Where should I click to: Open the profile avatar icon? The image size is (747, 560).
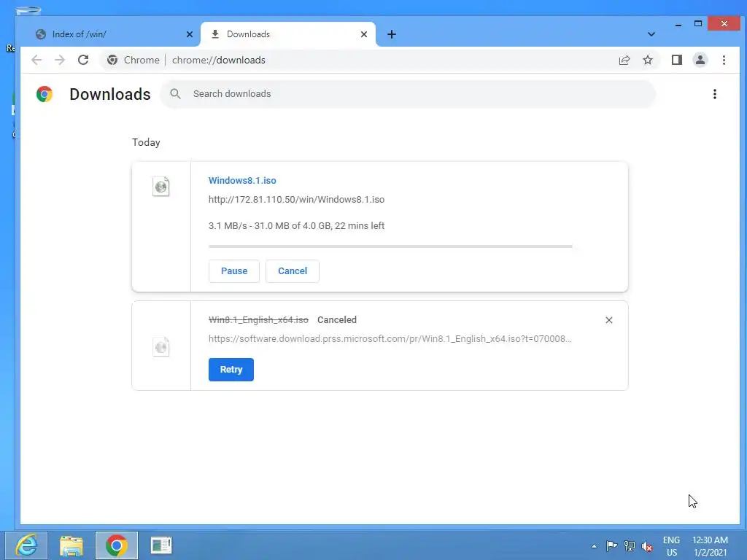[x=700, y=60]
